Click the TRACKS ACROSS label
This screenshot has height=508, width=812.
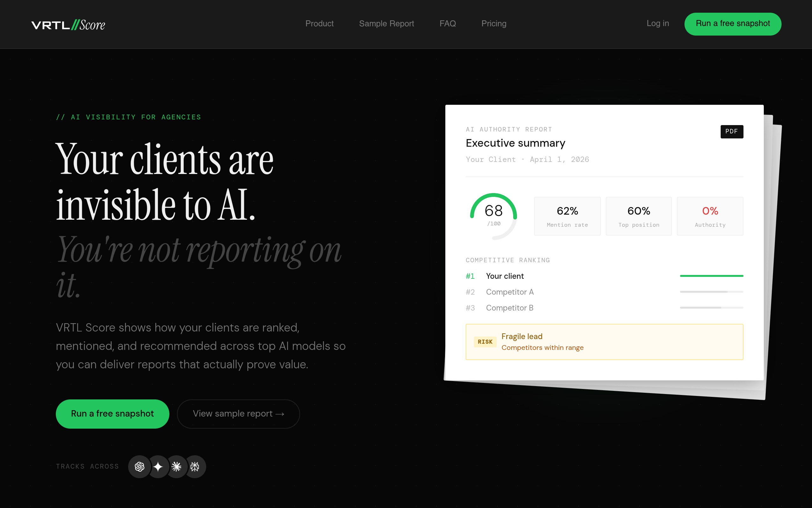click(87, 466)
